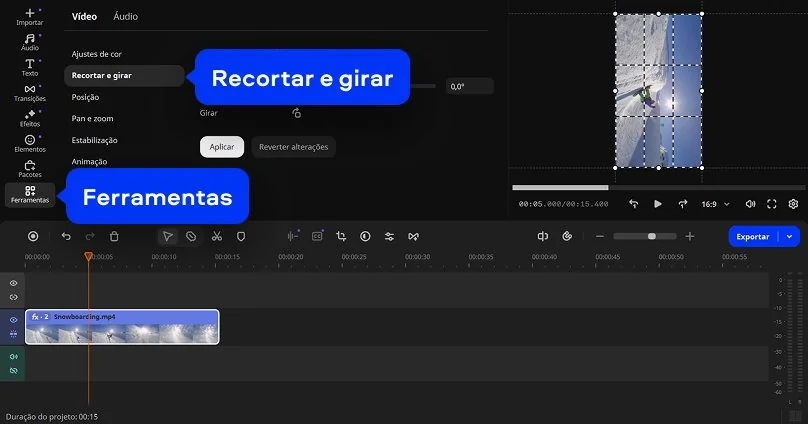
Task: Toggle the video track's lower control icon
Action: [13, 334]
